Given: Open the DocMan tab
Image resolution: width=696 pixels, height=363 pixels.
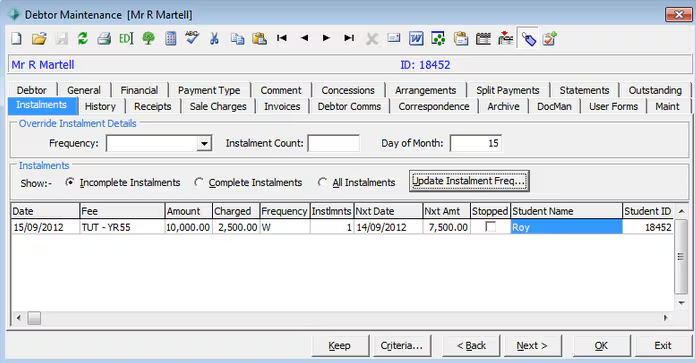Looking at the screenshot, I should coord(554,107).
